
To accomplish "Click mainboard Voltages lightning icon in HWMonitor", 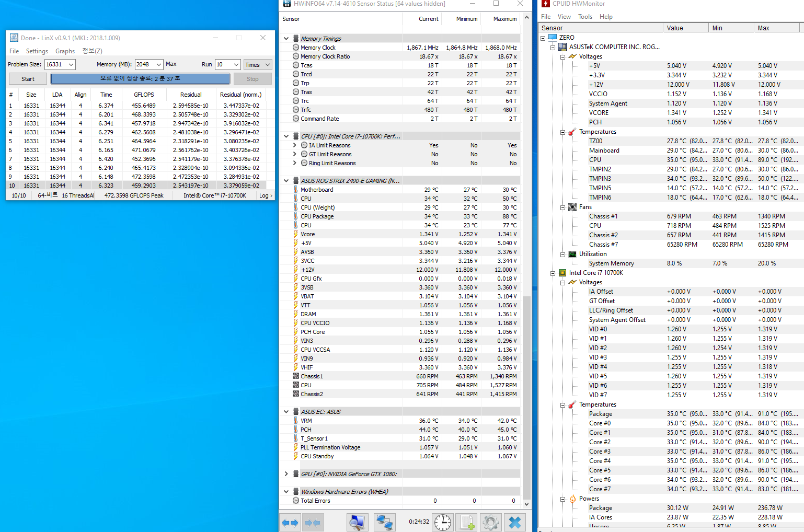I will pos(572,56).
